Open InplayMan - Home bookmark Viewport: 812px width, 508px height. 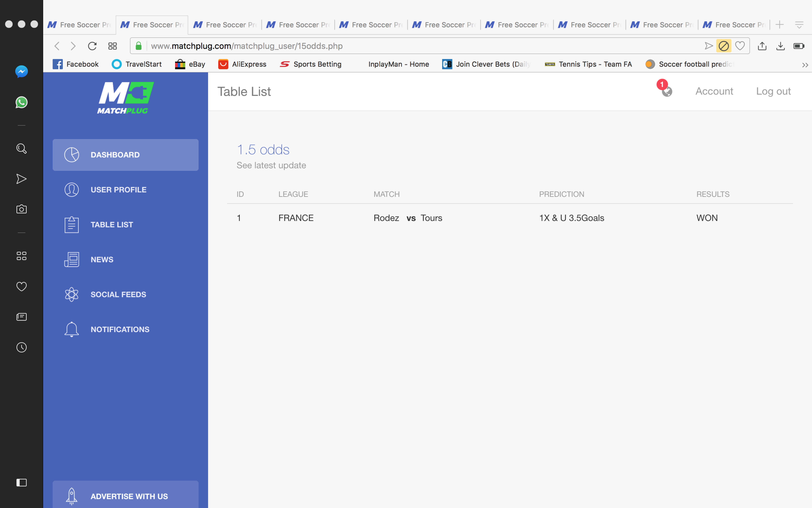click(399, 64)
